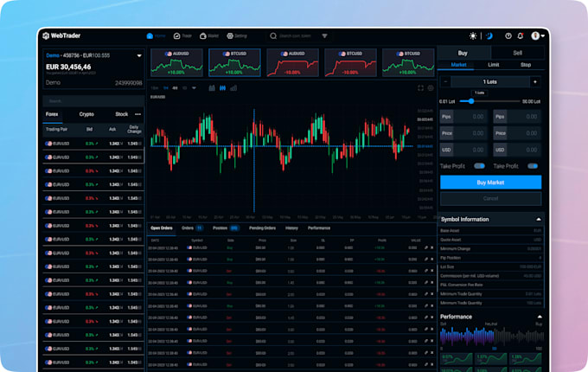588x372 pixels.
Task: Open the green AUDUSD ticker card
Action: tap(176, 62)
